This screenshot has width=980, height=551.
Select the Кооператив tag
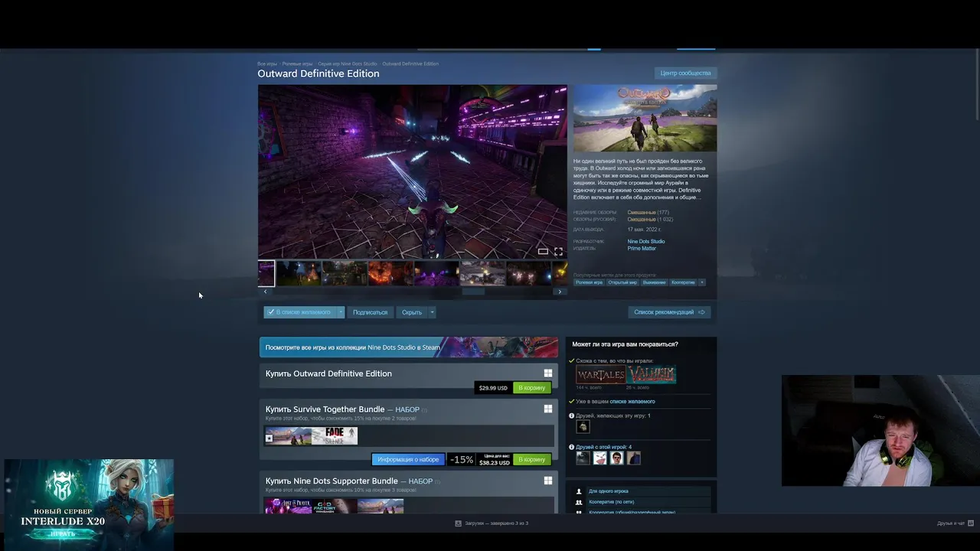coord(683,282)
